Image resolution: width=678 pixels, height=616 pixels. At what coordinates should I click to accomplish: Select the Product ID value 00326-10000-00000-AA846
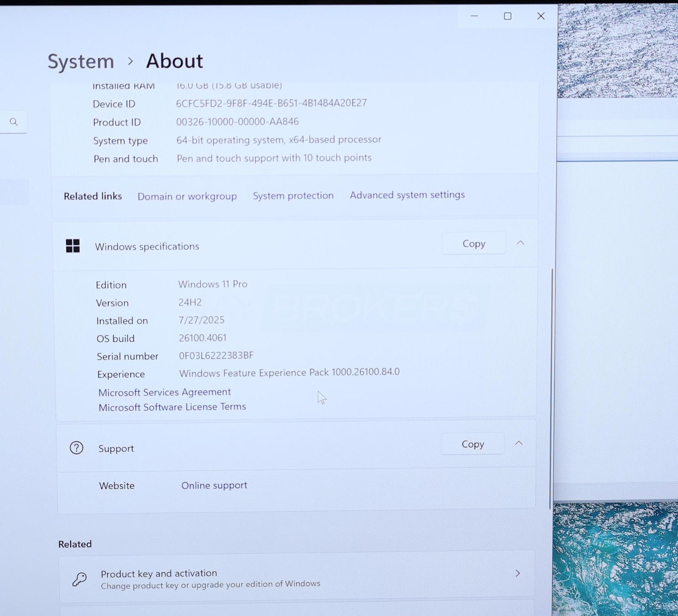pyautogui.click(x=237, y=122)
